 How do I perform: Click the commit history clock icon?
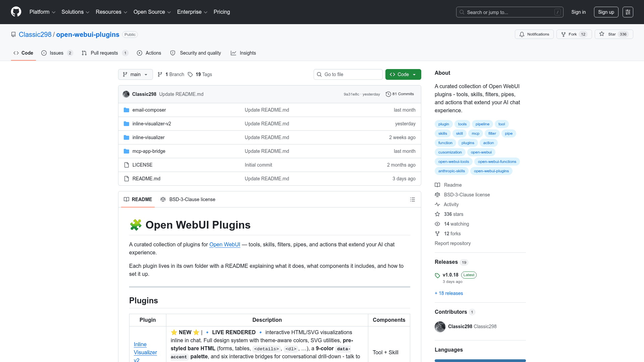(388, 94)
